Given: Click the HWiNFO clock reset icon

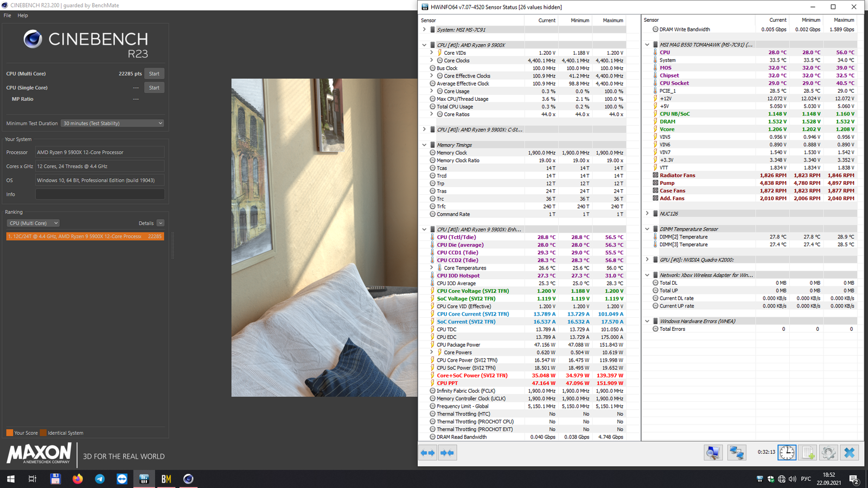Looking at the screenshot, I should coord(787,452).
